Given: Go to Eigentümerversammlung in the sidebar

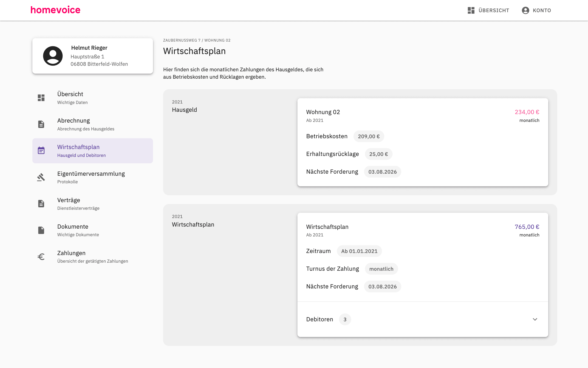Looking at the screenshot, I should point(93,177).
